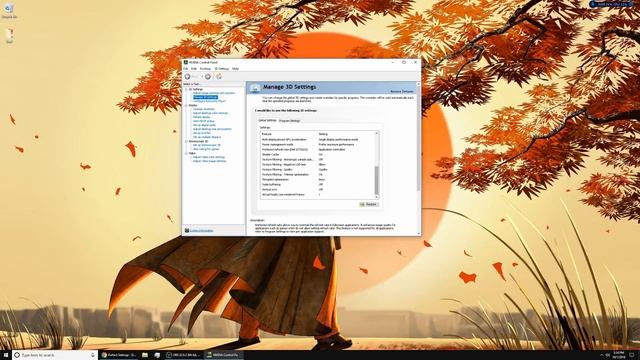
Task: Select Rotate display task
Action: [x=202, y=117]
